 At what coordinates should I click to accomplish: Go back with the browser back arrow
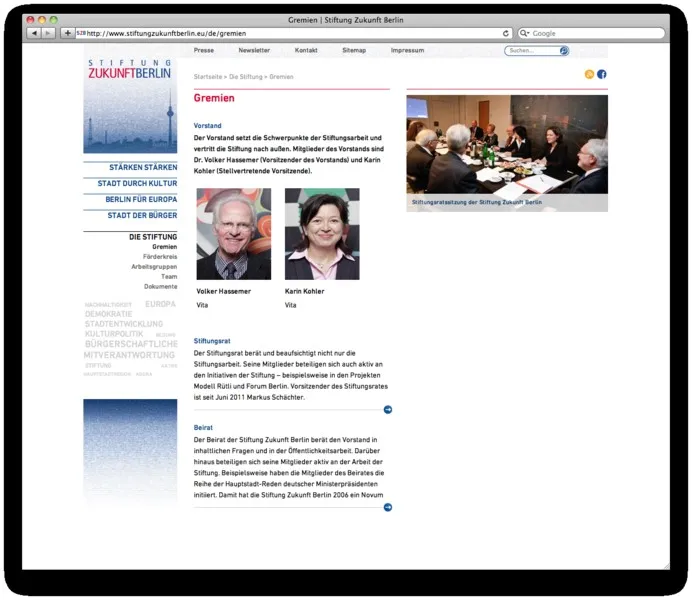pyautogui.click(x=34, y=33)
